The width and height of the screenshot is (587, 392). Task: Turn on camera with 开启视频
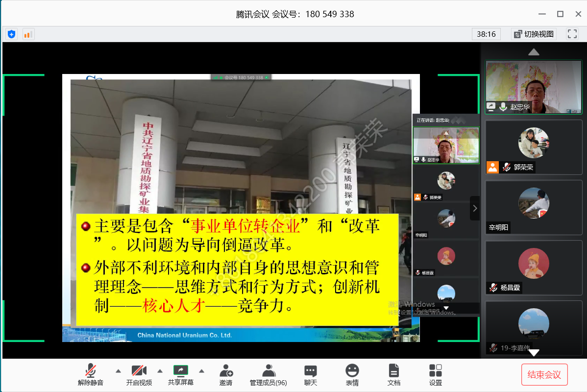(139, 375)
